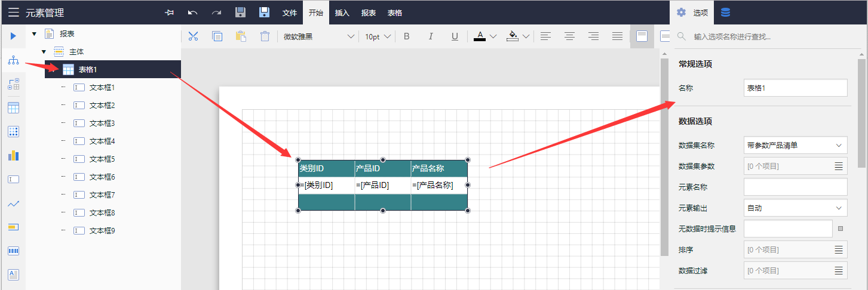
Task: Select the element tree sidebar icon
Action: click(x=13, y=60)
